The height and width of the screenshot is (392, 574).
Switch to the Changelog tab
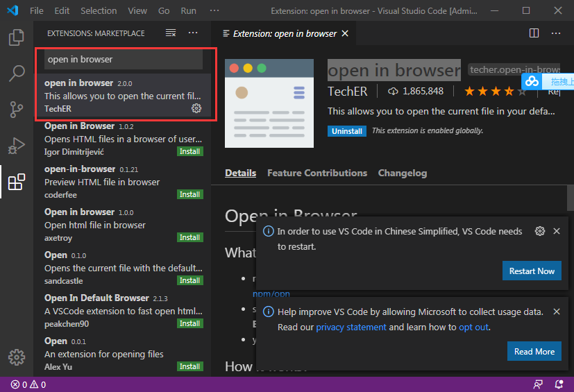[x=403, y=173]
